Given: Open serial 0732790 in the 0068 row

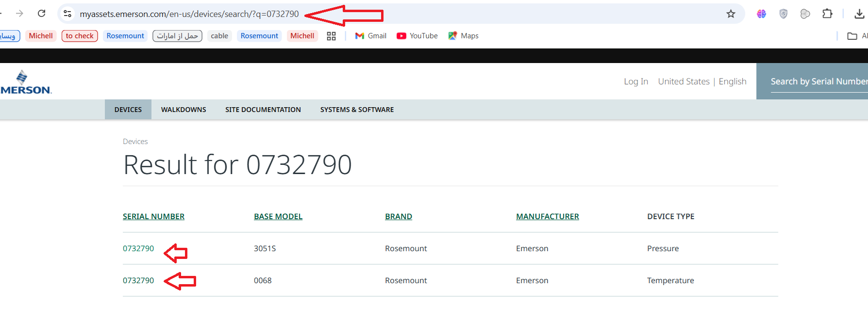Looking at the screenshot, I should 138,280.
